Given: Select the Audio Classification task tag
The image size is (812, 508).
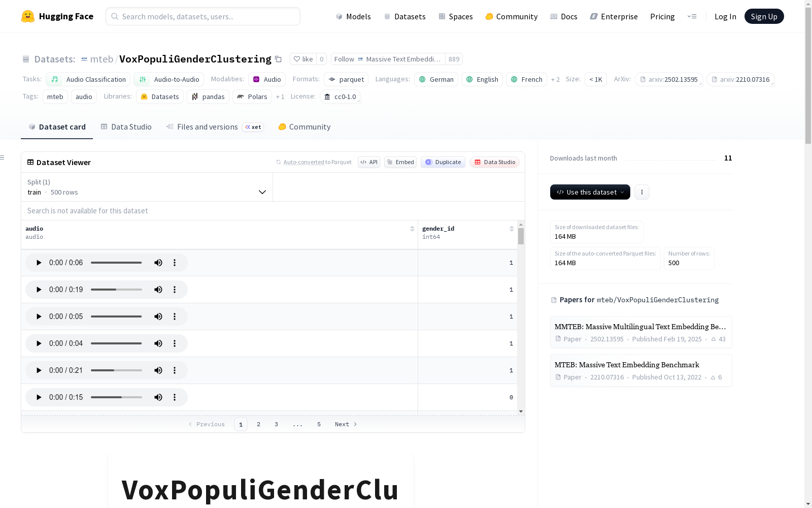Looking at the screenshot, I should tap(88, 79).
